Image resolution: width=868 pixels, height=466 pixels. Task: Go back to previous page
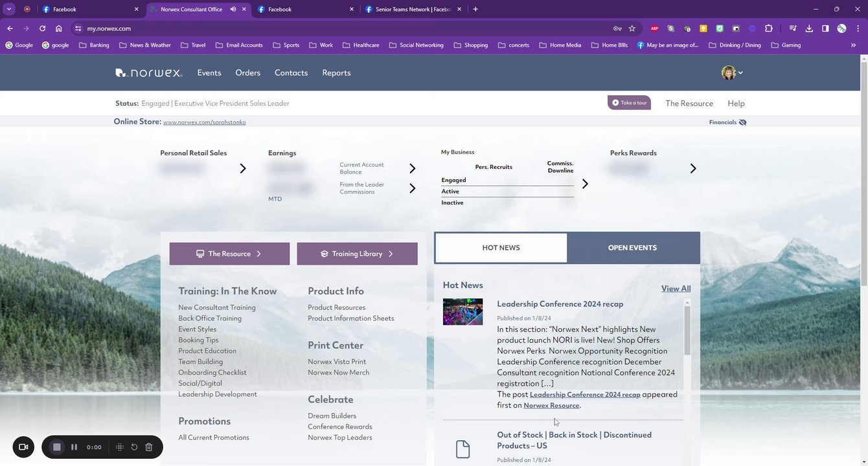[x=10, y=28]
